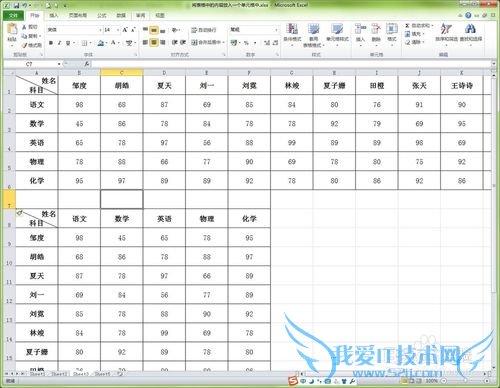Open the font color dropdown arrow
The width and height of the screenshot is (500, 388).
pyautogui.click(x=119, y=43)
